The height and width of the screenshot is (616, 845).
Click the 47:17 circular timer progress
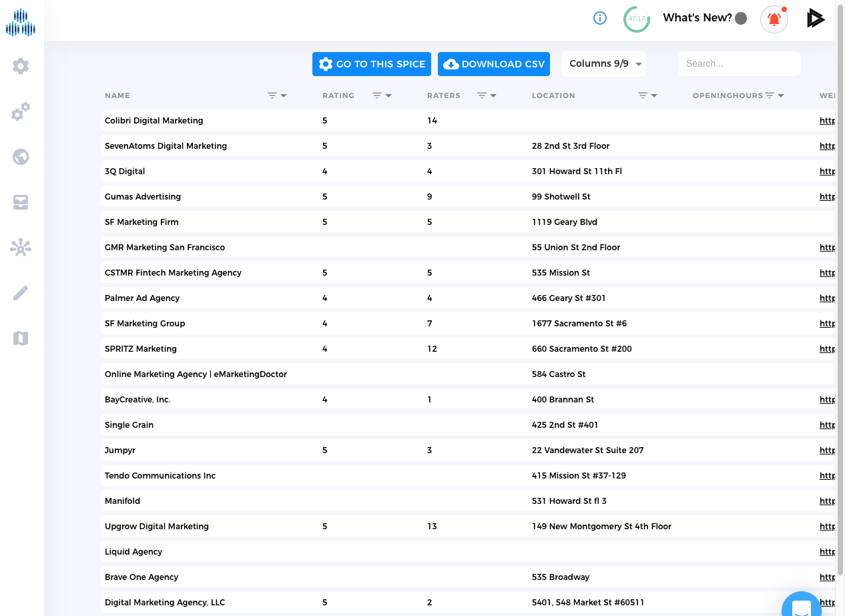pos(637,19)
